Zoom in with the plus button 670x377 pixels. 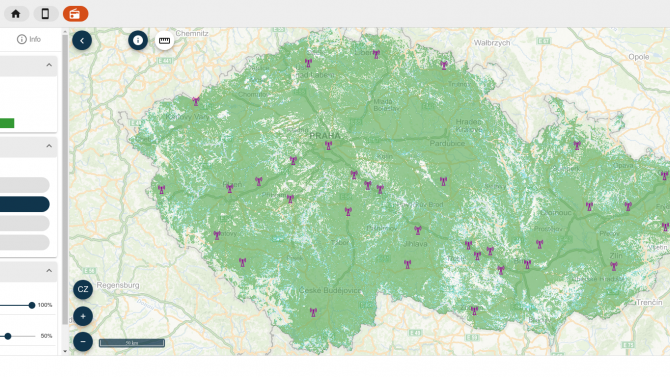(x=83, y=316)
